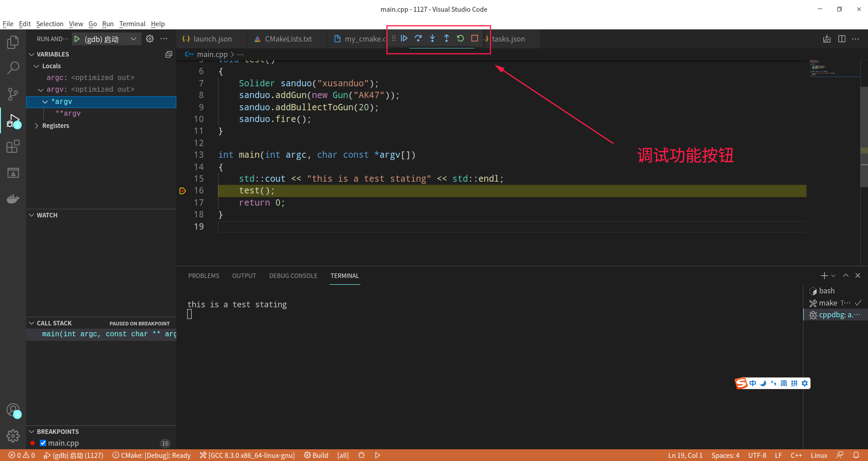Open the Search view in activity bar
The height and width of the screenshot is (461, 868).
[13, 68]
